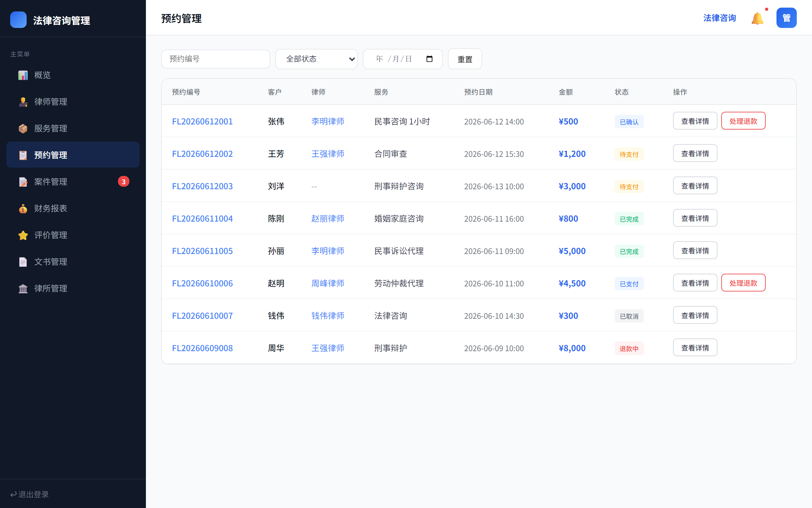Open the 管 user avatar menu
Image resolution: width=812 pixels, height=508 pixels.
(786, 18)
